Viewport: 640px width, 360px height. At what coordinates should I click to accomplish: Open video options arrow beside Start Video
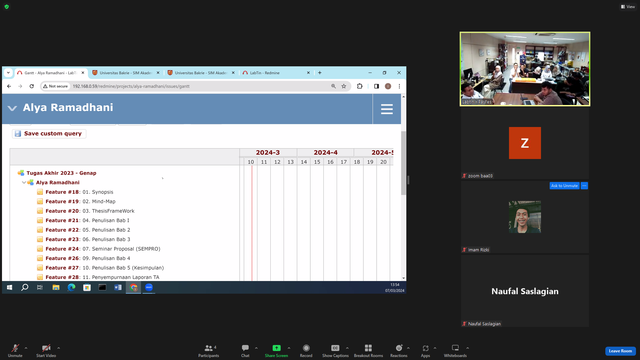click(58, 348)
